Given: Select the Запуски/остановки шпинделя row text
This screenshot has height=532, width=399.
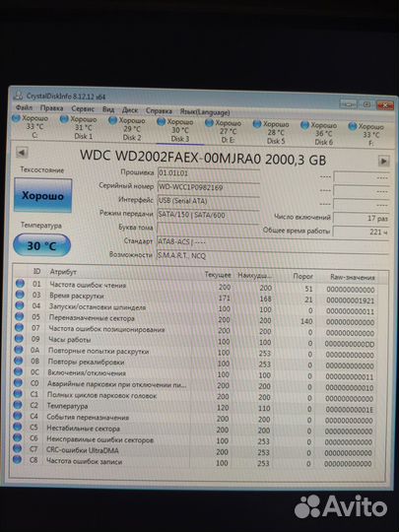Looking at the screenshot, I should pos(98,307).
